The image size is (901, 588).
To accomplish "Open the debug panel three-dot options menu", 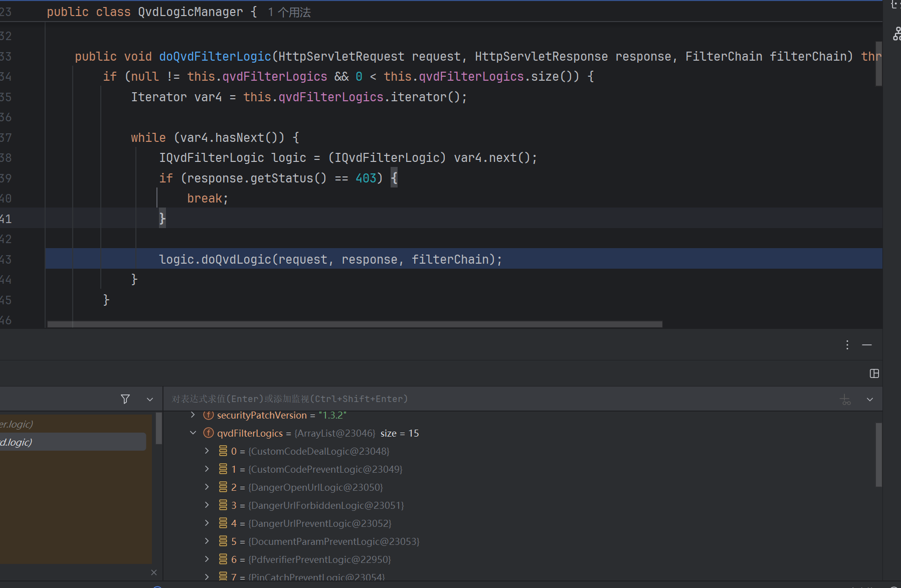I will click(847, 345).
